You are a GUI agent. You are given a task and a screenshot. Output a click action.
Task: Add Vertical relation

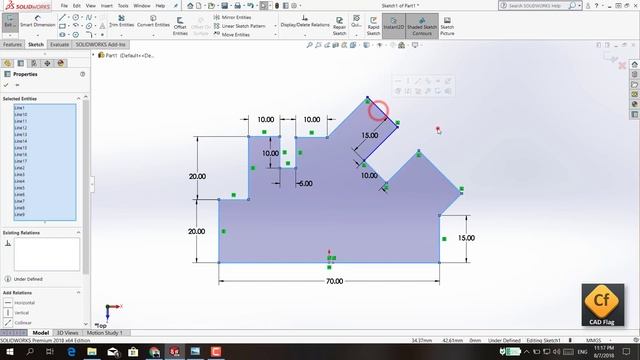tap(17, 313)
